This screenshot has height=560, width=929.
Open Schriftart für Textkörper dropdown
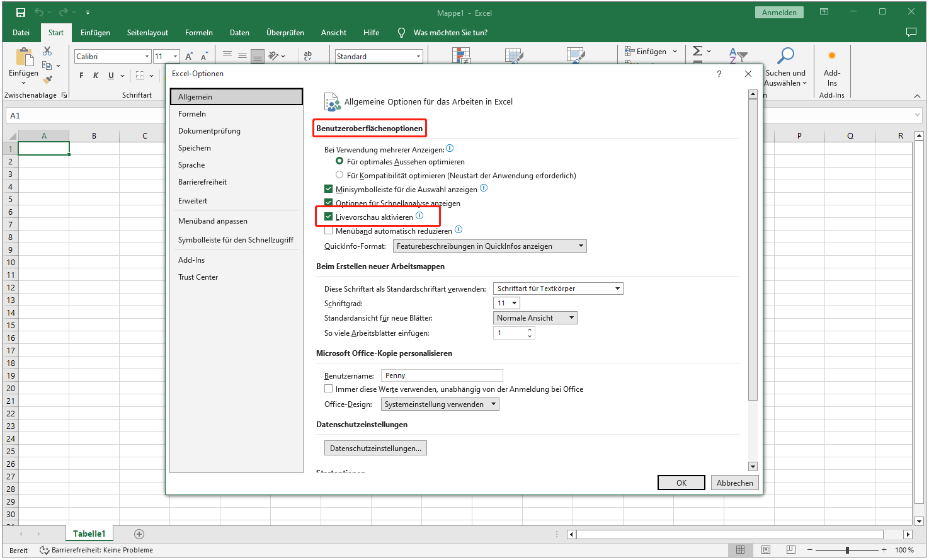[558, 289]
